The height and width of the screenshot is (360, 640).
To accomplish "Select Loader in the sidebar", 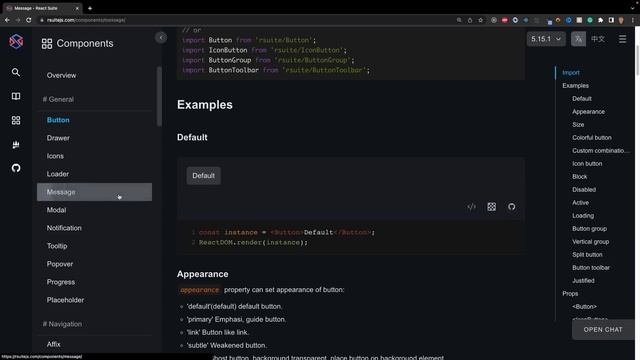I will tap(94, 174).
